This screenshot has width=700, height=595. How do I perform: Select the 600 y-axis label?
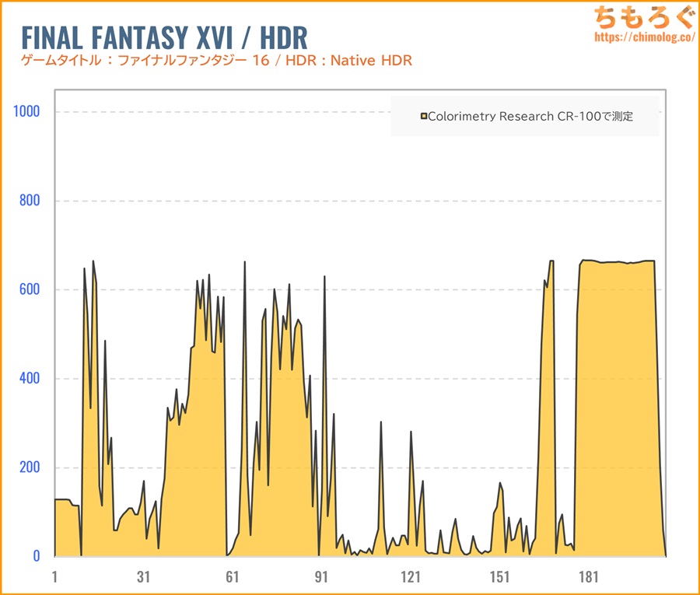[x=30, y=289]
